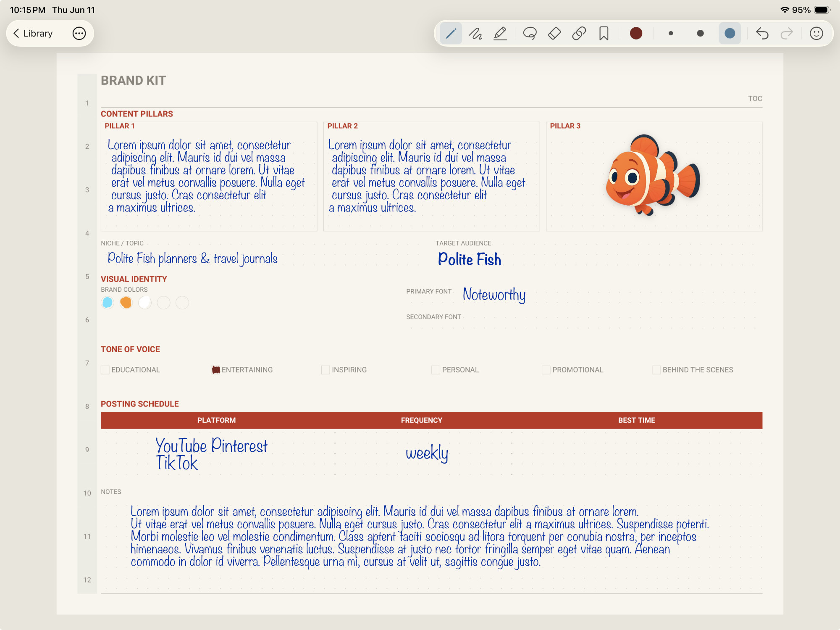
Task: Tap the YouTube Pinterest TikTok platform cell
Action: (211, 454)
